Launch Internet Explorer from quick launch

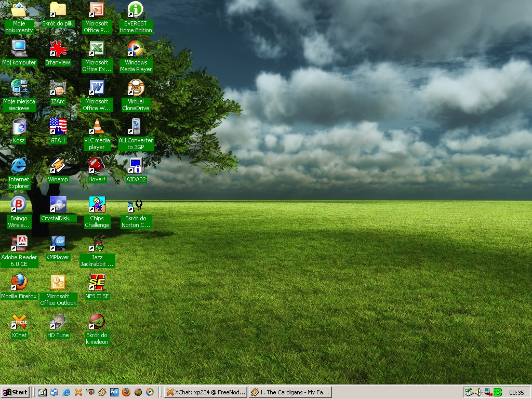(x=66, y=392)
